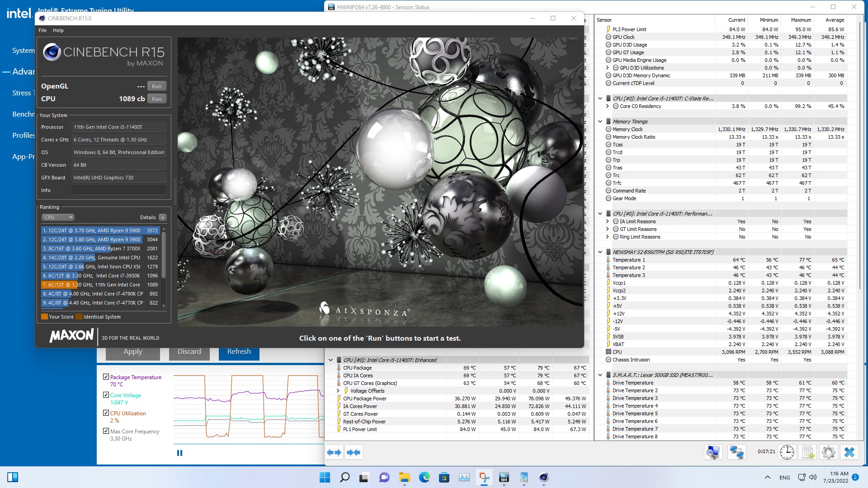Screen dimensions: 868x488
Task: Toggle CPU Utilization monitor checkbox
Action: (x=106, y=413)
